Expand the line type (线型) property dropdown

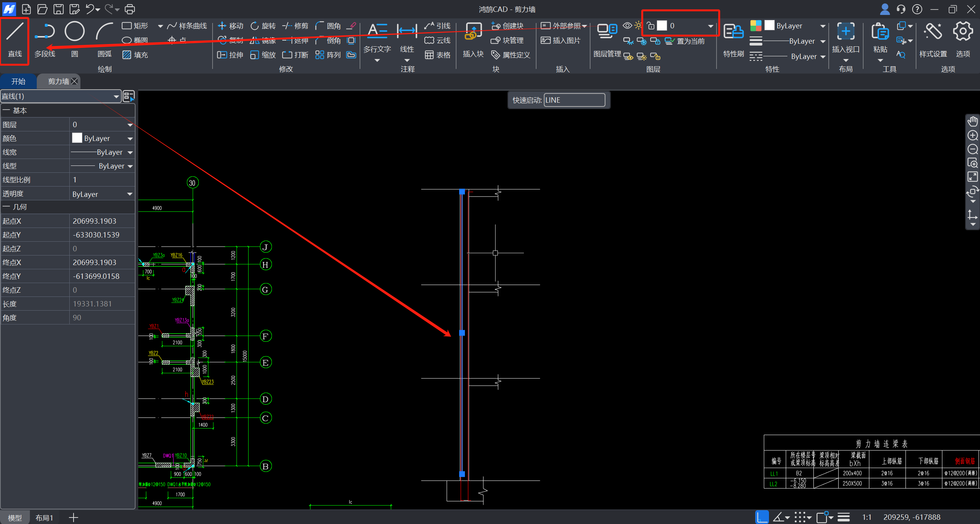click(x=130, y=166)
